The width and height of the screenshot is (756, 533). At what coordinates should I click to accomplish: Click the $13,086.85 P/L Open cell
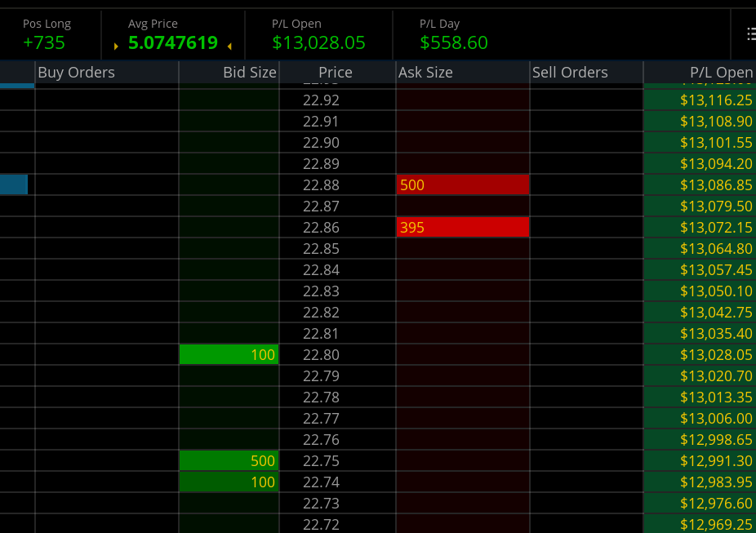pyautogui.click(x=700, y=185)
